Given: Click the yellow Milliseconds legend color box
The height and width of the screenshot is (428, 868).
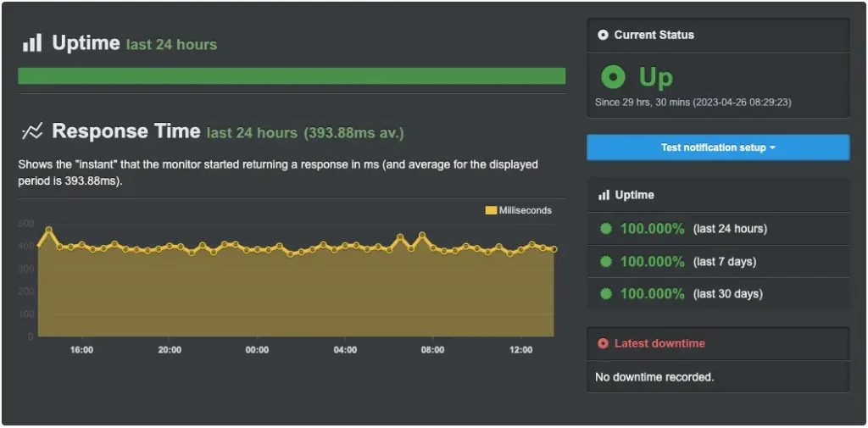Looking at the screenshot, I should (x=491, y=210).
